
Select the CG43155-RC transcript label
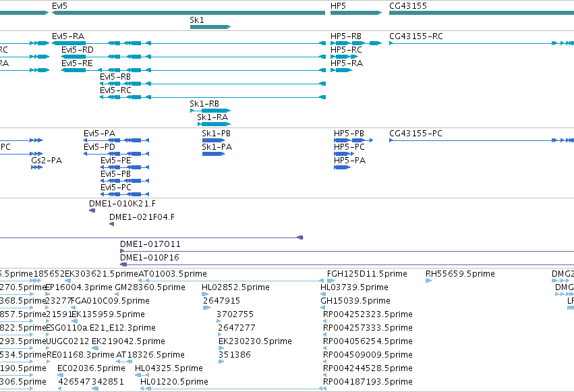416,36
